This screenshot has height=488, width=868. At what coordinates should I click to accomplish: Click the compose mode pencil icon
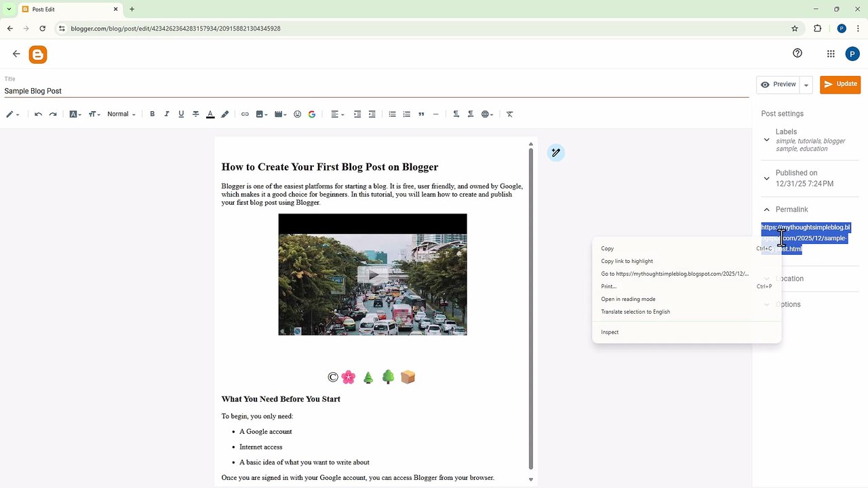(x=13, y=114)
